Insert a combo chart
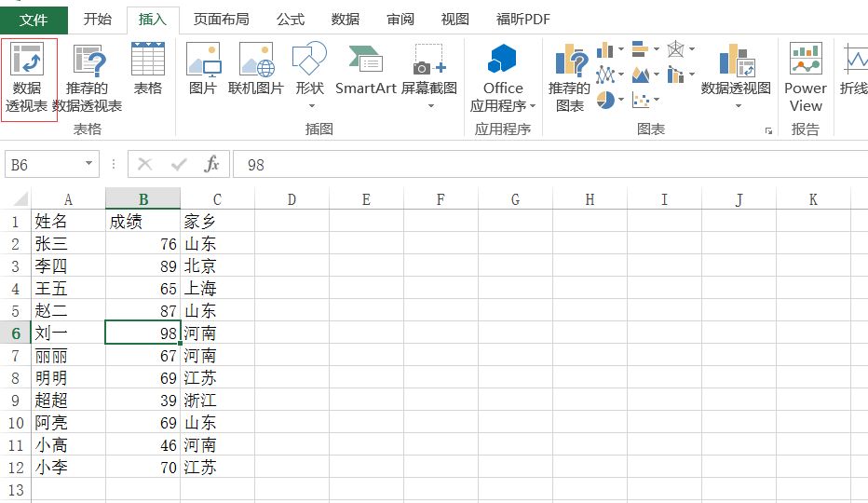 [x=675, y=75]
